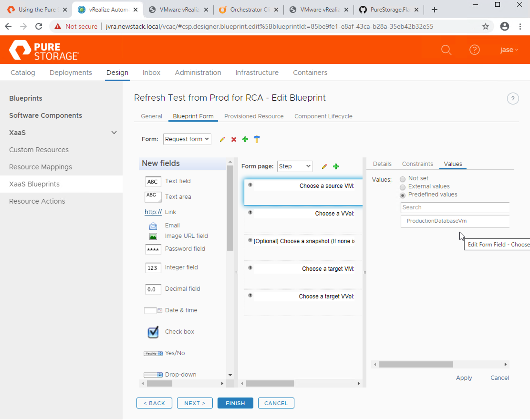Viewport: 530px width, 420px height.
Task: Bookmark this page with the star icon
Action: point(485,26)
